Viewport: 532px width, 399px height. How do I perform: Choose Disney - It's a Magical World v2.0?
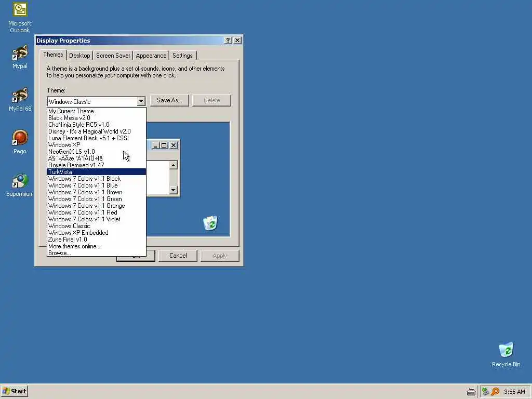pos(96,131)
